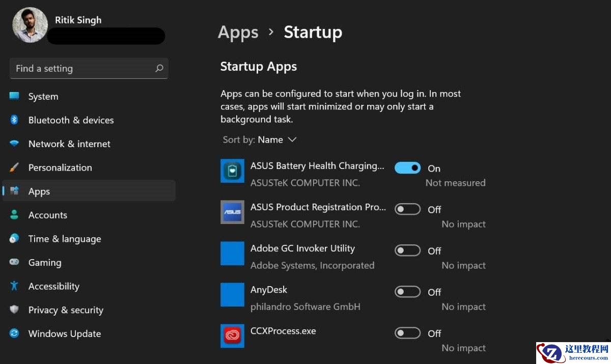Enable ASUS Product Registration Program startup
This screenshot has width=611, height=364.
click(x=407, y=209)
